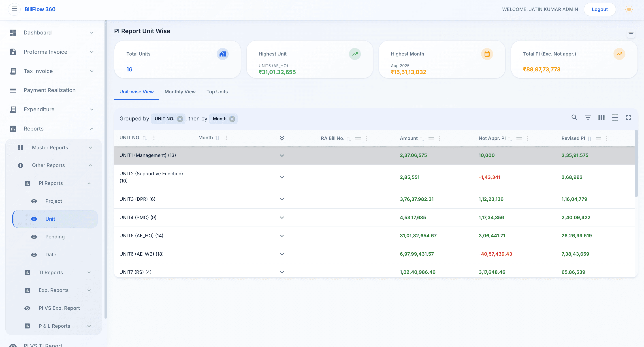Expand the UNIT5 (AE_HO) row
Screen dimensions: 644x347
(x=282, y=236)
